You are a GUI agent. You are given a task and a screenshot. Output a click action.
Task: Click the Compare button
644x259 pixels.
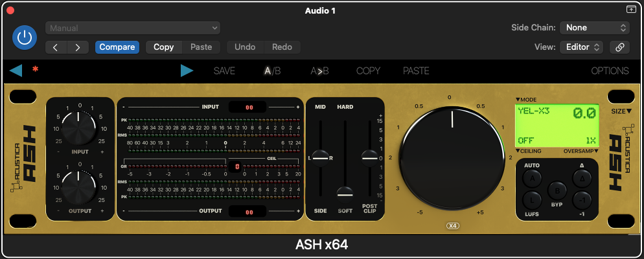pyautogui.click(x=117, y=47)
